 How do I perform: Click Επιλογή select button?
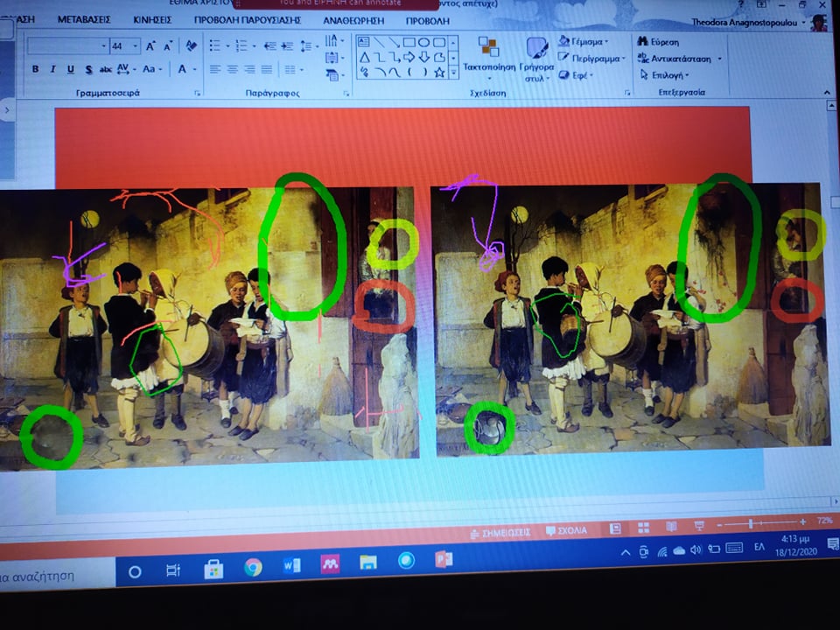[664, 75]
